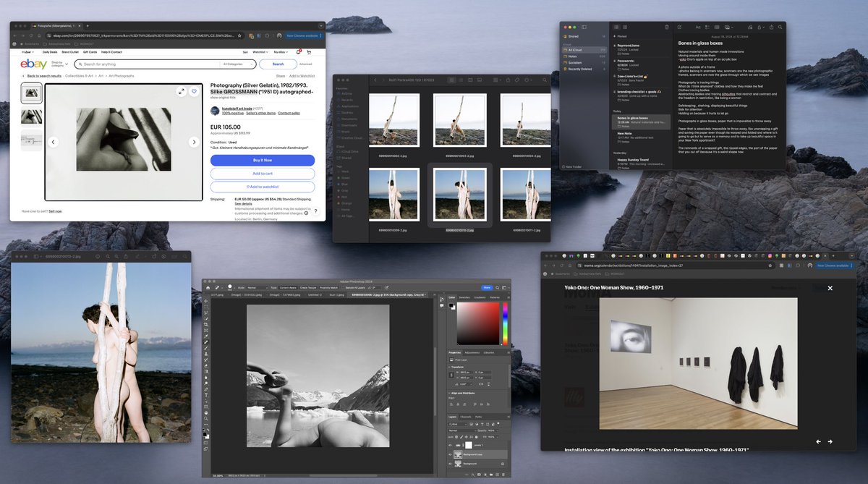Viewport: 868px width, 484px height.
Task: Expand eBay photo to full view
Action: click(x=182, y=91)
